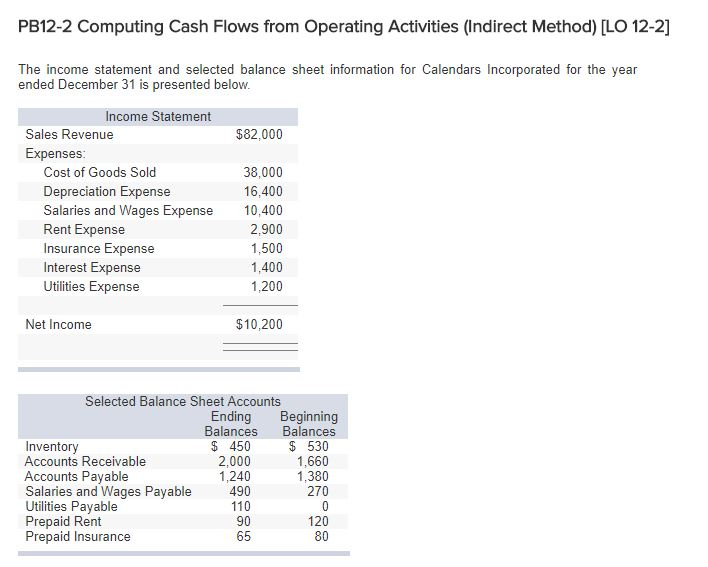708x567 pixels.
Task: Click the 'Accounts Receivable' row label
Action: click(85, 461)
